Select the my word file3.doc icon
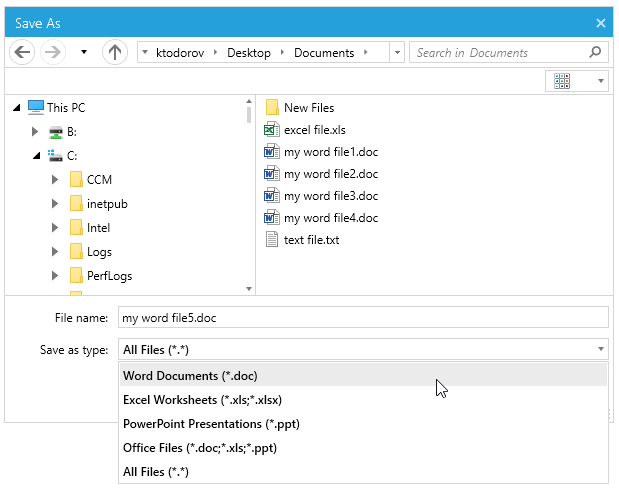The height and width of the screenshot is (489, 619). point(272,196)
